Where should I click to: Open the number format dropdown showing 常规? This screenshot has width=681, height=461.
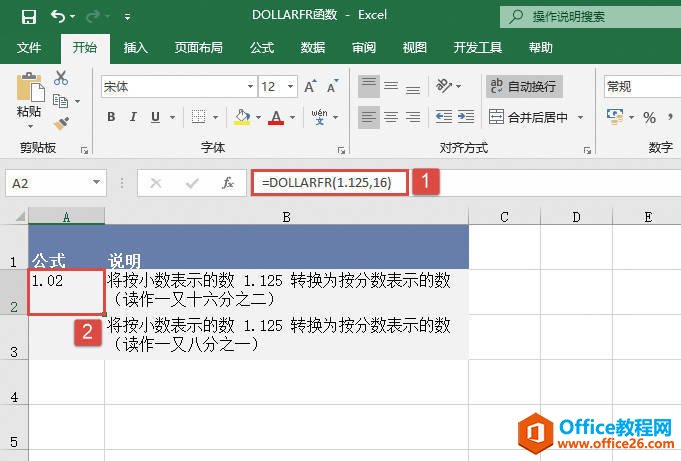pos(642,86)
